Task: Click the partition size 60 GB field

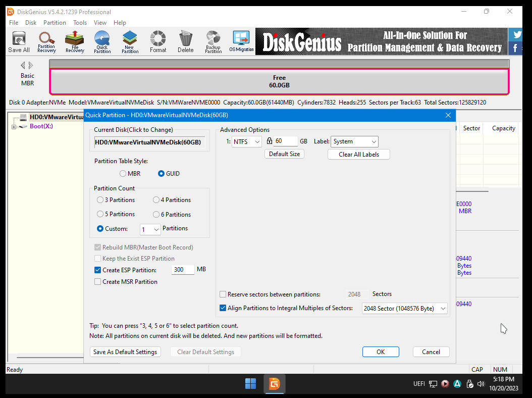Action: (x=286, y=141)
